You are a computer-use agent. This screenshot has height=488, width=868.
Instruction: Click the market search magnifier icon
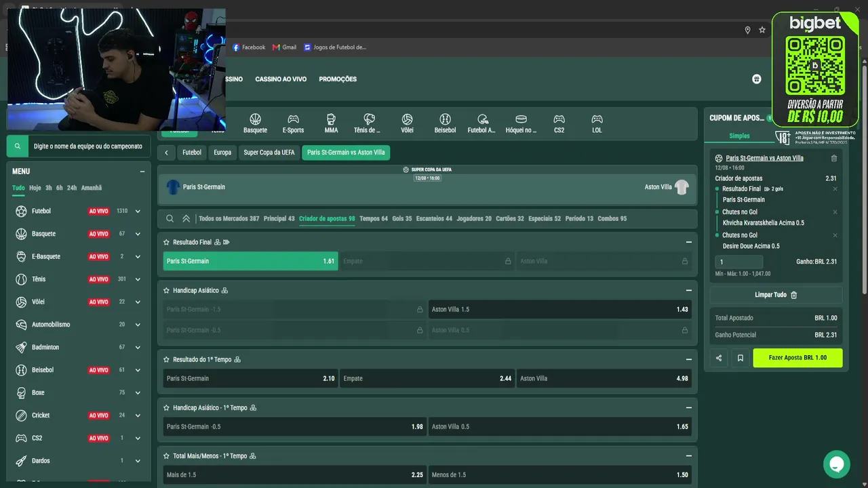(x=170, y=219)
